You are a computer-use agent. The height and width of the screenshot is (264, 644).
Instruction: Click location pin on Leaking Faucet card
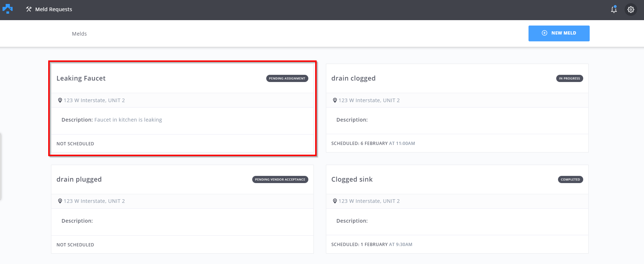coord(60,100)
